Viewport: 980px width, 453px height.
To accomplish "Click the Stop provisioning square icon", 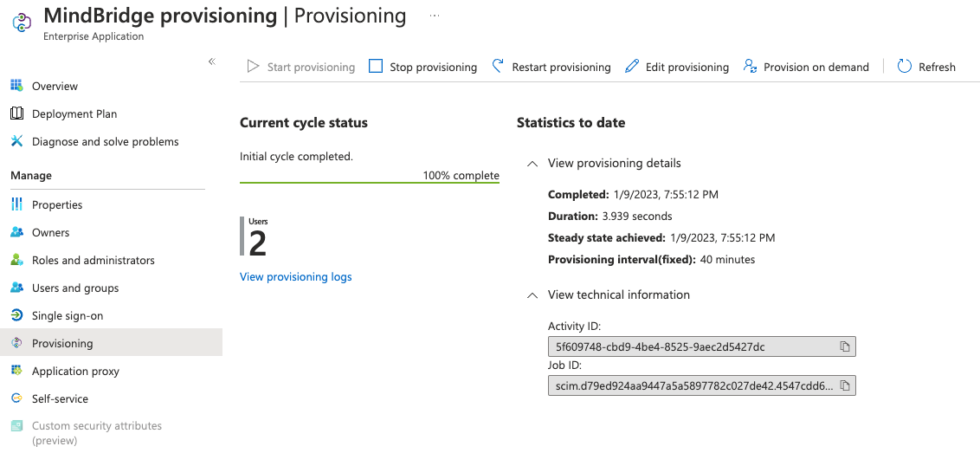I will (376, 67).
